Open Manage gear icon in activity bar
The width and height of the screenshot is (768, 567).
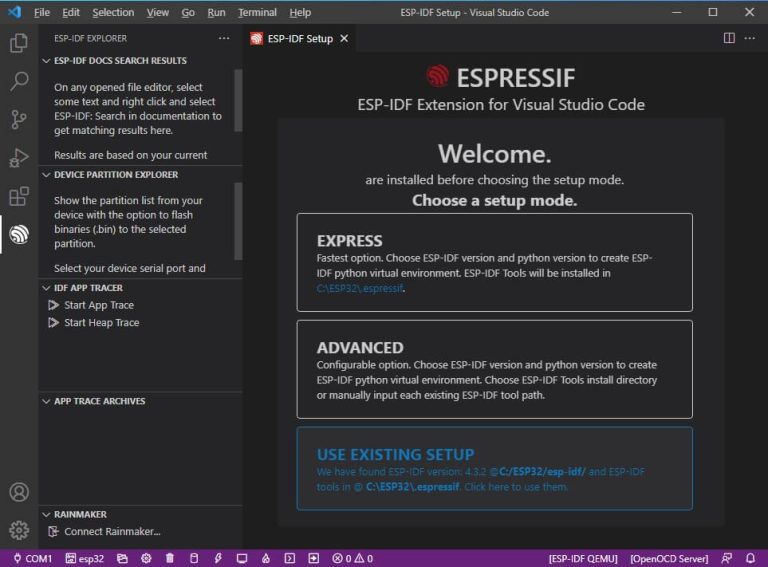pos(19,530)
